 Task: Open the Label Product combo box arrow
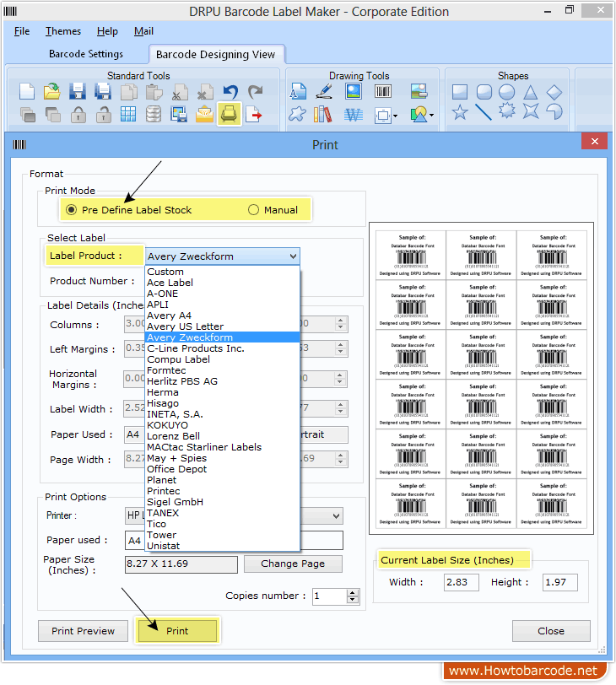293,256
